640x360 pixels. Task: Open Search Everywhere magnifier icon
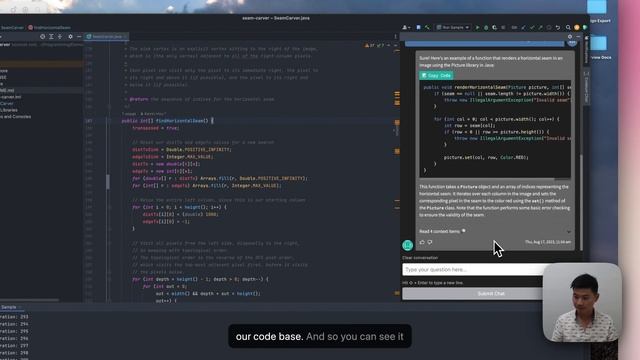click(x=568, y=27)
